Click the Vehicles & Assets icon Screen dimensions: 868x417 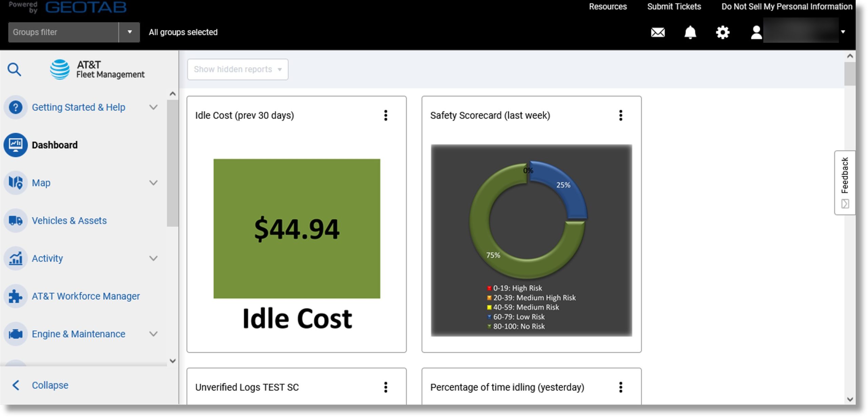pyautogui.click(x=16, y=221)
